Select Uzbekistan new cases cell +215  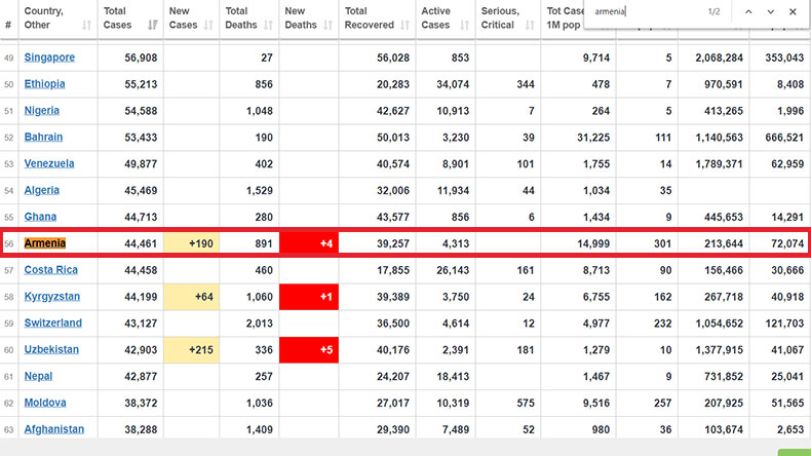(x=191, y=349)
